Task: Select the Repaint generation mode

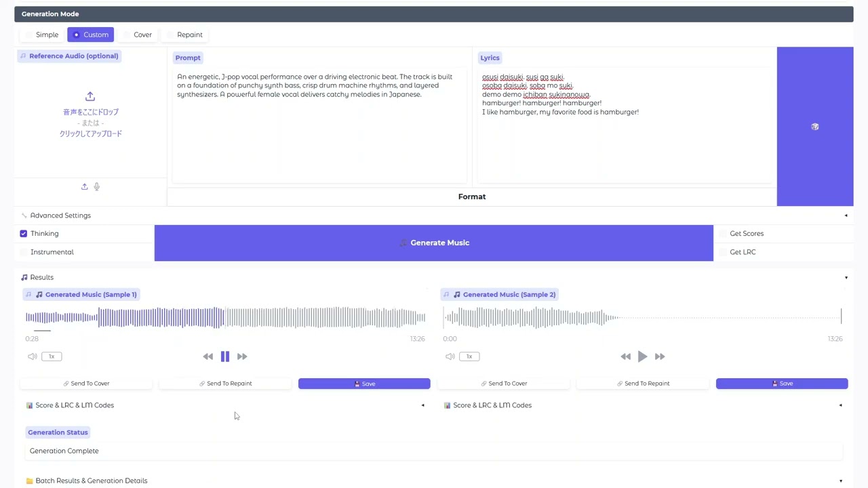Action: 184,35
